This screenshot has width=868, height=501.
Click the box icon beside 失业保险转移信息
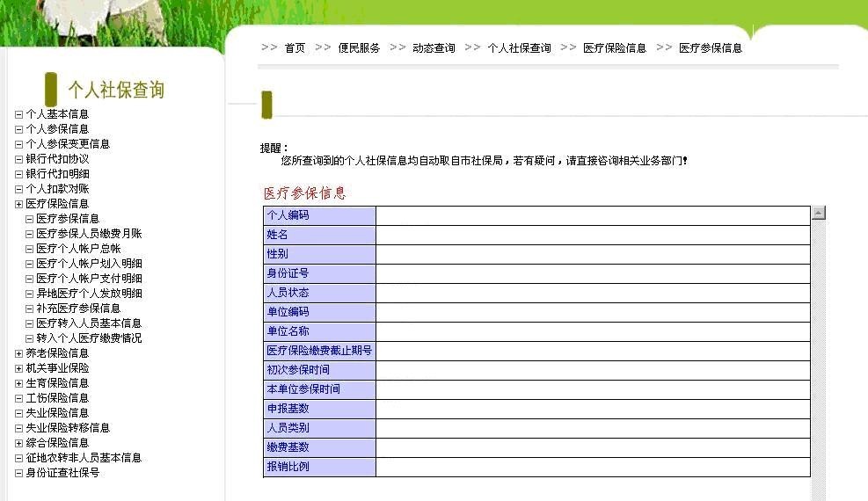[x=18, y=428]
